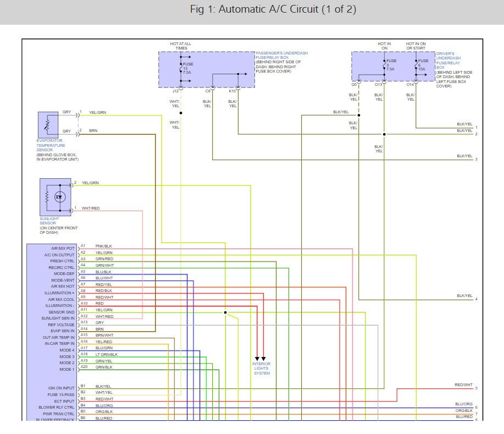Select the 'IGN ON INPUT' pin label
The width and height of the screenshot is (504, 434).
pos(61,388)
